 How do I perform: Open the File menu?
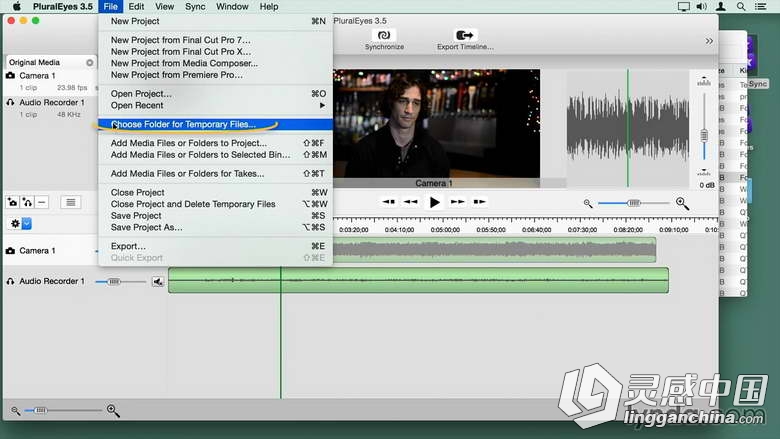(110, 6)
